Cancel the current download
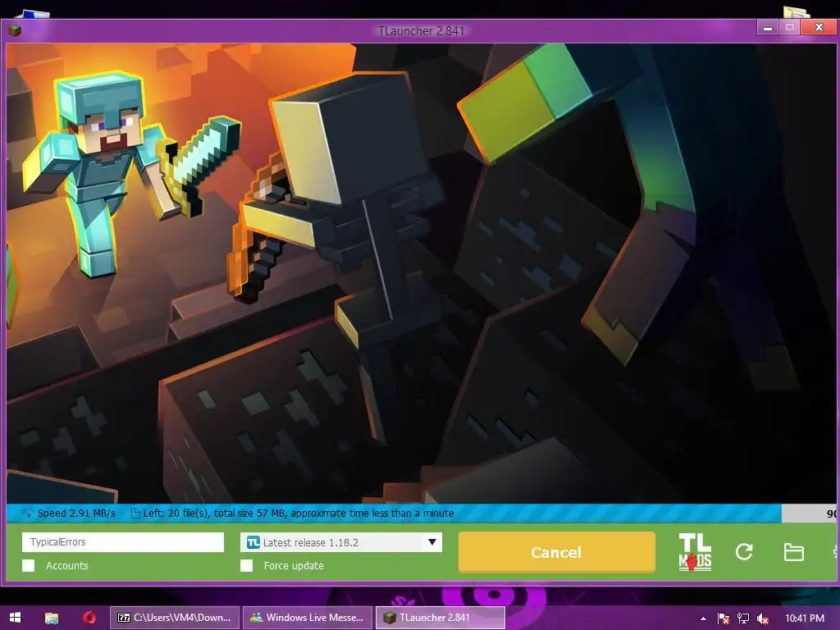This screenshot has width=840, height=630. pyautogui.click(x=557, y=552)
